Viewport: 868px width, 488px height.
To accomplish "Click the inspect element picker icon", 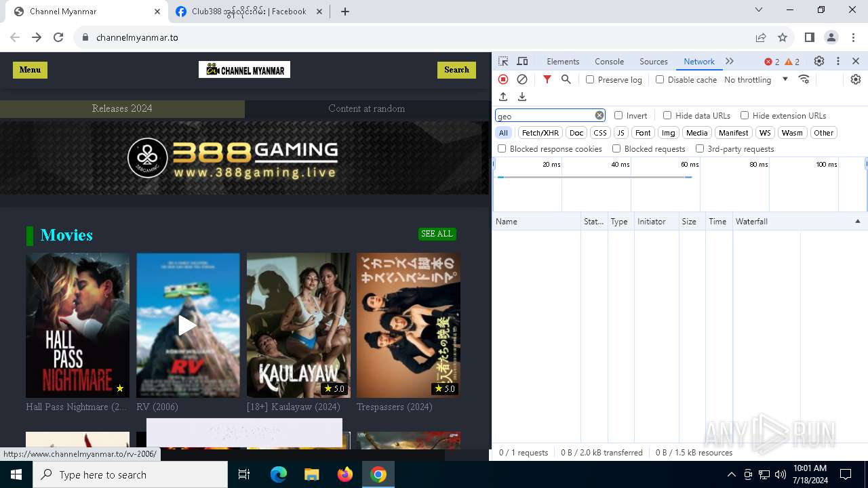I will [503, 61].
